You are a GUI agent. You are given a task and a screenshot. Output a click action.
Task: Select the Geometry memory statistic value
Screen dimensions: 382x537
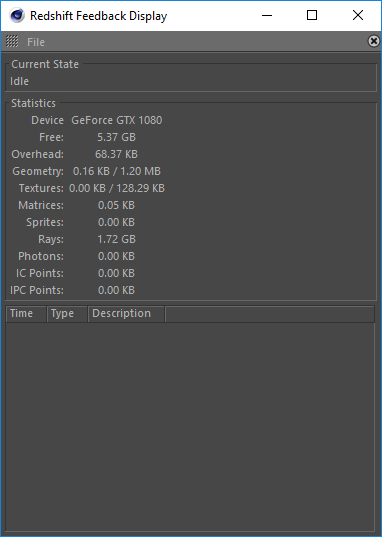117,171
